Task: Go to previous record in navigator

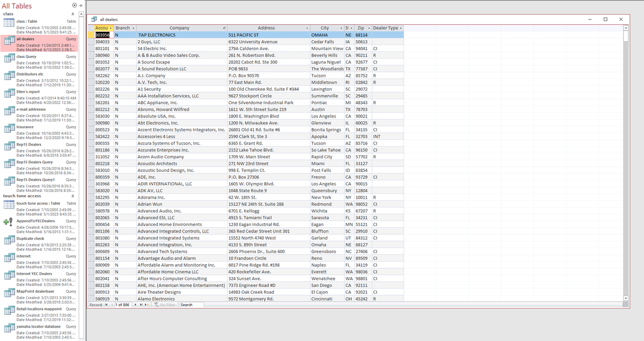Action: [x=113, y=304]
